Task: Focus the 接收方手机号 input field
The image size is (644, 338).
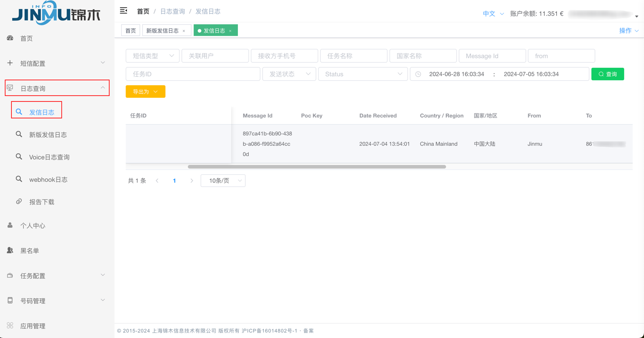Action: [x=285, y=56]
